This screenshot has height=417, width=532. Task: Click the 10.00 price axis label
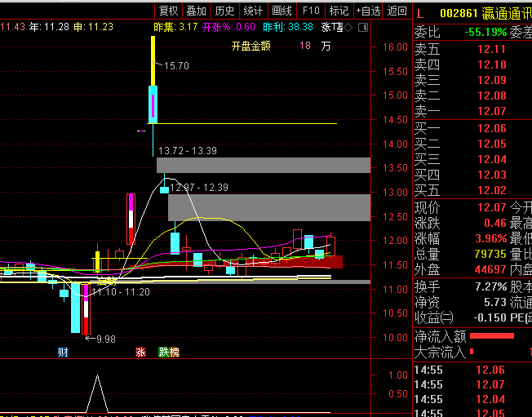tap(395, 337)
